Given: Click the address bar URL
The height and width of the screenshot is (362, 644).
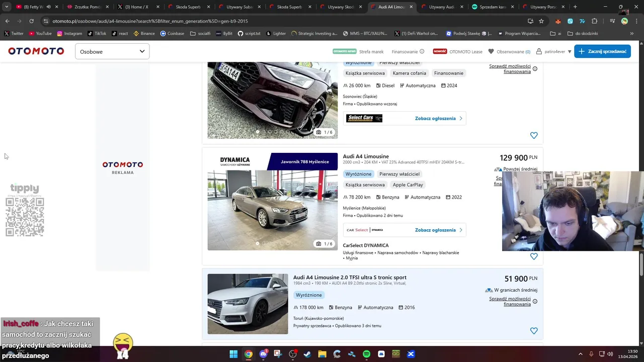Looking at the screenshot, I should 150,21.
